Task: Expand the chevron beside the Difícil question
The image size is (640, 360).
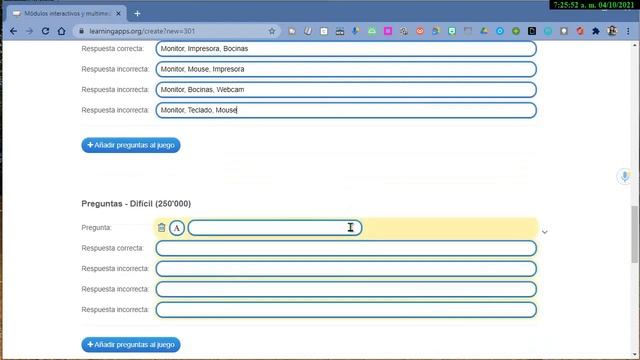Action: (544, 232)
